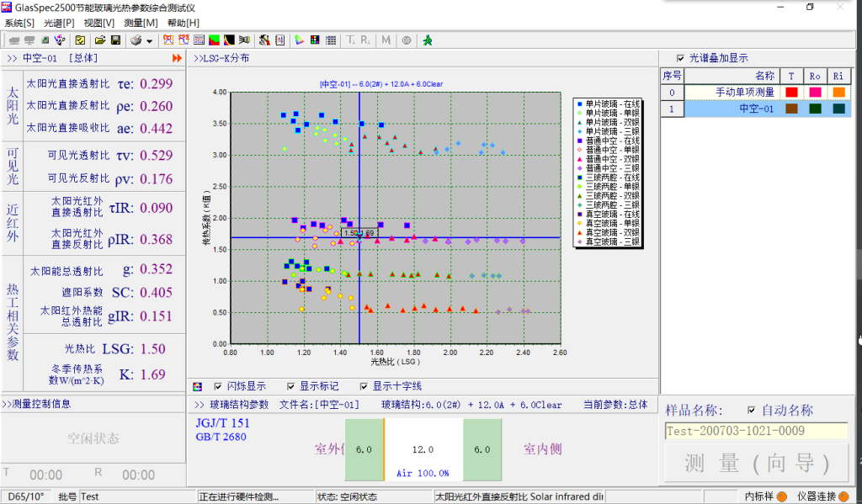Click the sample name input field
The width and height of the screenshot is (862, 504).
[x=756, y=431]
